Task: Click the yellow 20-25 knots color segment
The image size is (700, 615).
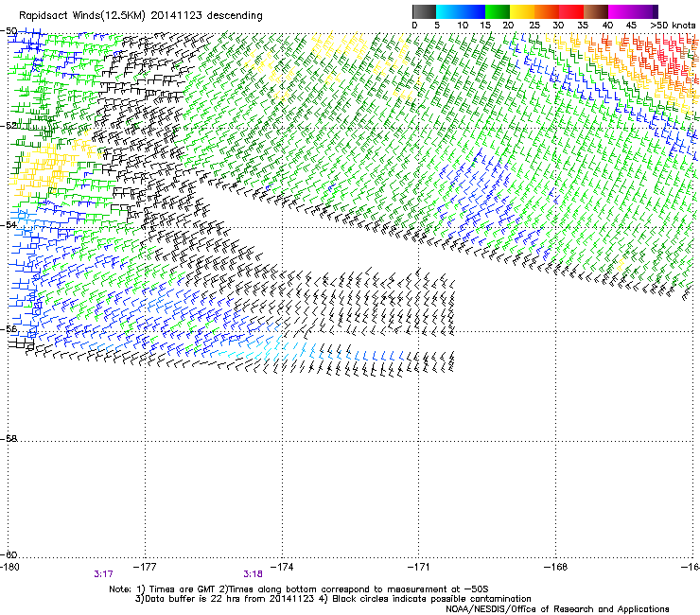Action: click(x=522, y=11)
